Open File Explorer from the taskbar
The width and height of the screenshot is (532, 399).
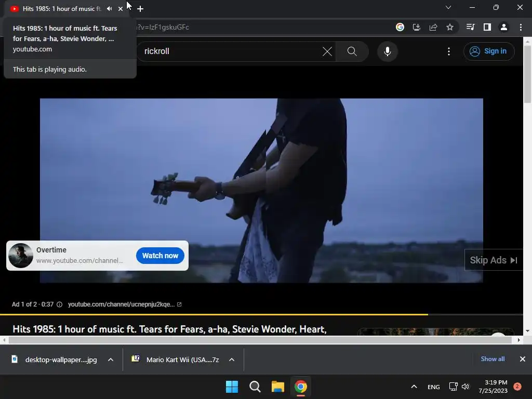point(277,387)
